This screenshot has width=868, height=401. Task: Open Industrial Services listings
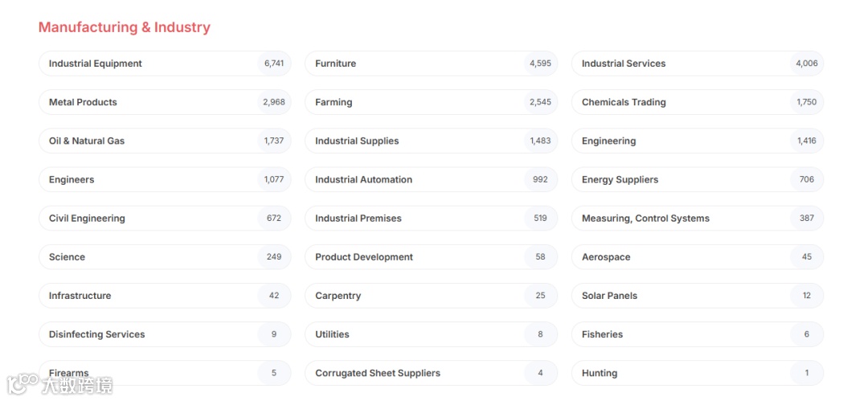[x=624, y=63]
